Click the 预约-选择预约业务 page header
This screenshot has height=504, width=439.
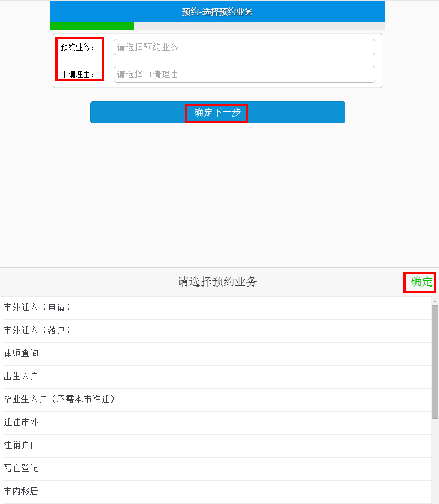(217, 12)
